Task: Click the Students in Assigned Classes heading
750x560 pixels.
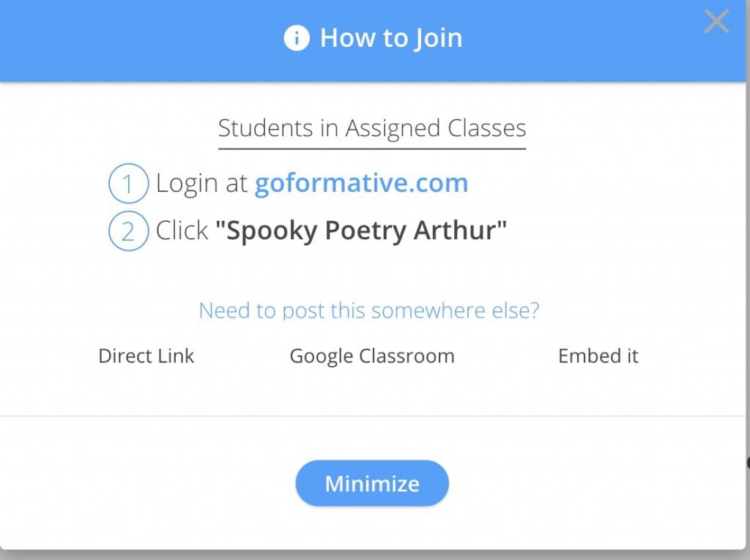Action: (372, 128)
